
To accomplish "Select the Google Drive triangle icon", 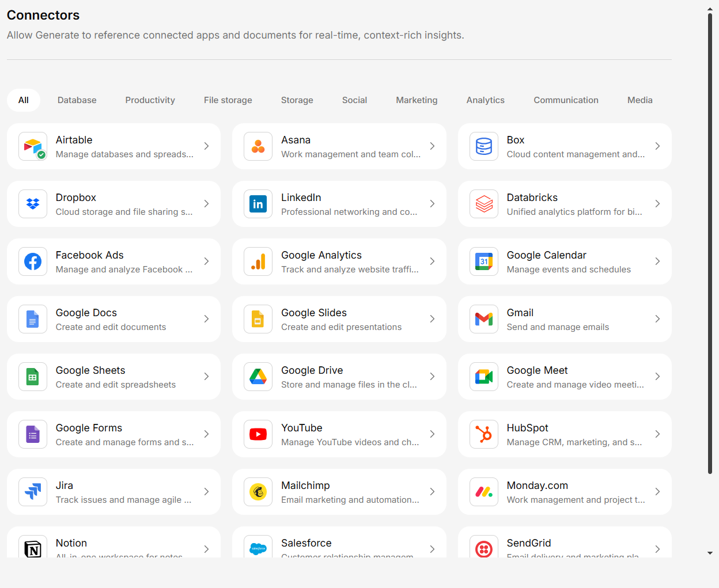I will [258, 377].
